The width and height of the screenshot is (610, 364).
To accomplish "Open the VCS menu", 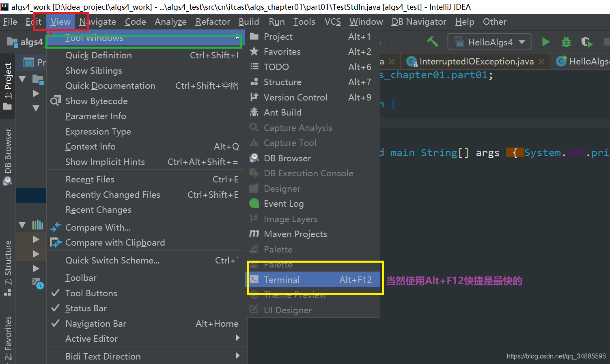I will [x=333, y=21].
